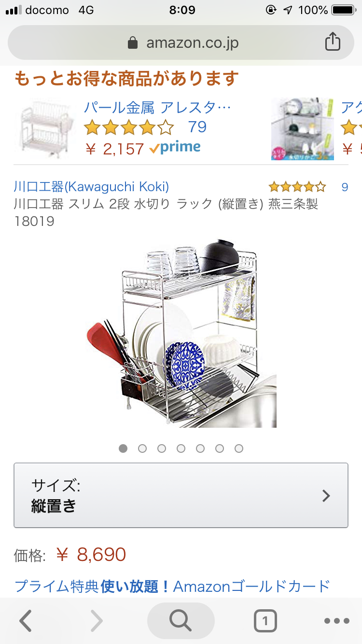Select the last image carousel dot
Image resolution: width=362 pixels, height=644 pixels.
239,448
